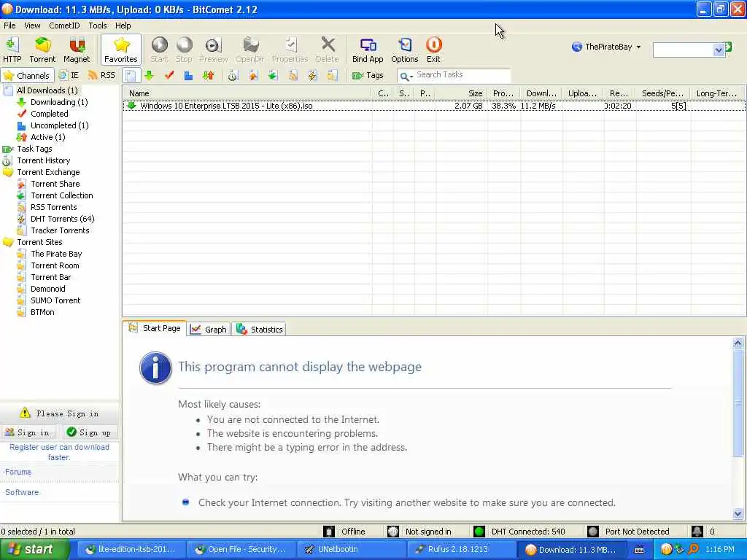Screen dimensions: 747x560
Task: Toggle the Favorites panel button
Action: pyautogui.click(x=121, y=50)
